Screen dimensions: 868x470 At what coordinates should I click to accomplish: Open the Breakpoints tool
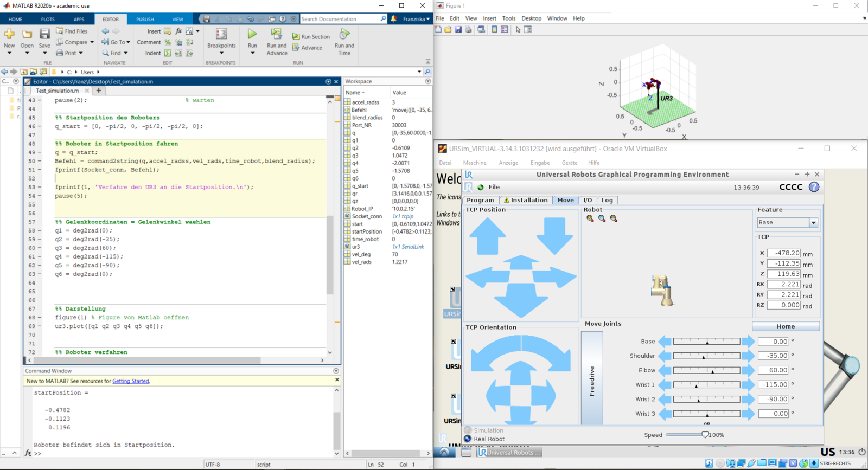click(x=221, y=36)
